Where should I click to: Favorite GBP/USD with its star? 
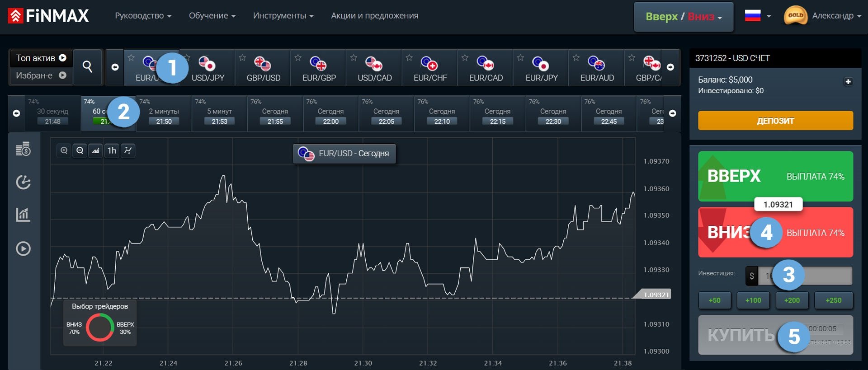tap(242, 57)
